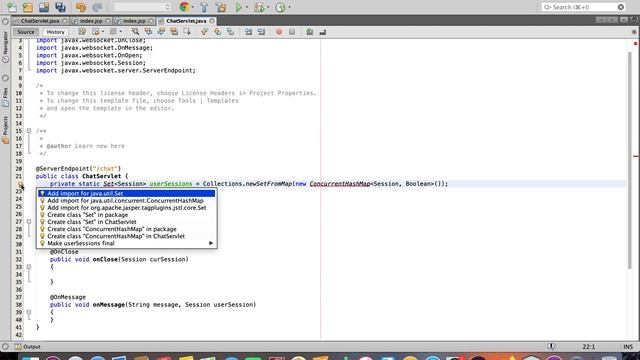Click Find Selection magnifier icon
The height and width of the screenshot is (360, 640).
[135, 32]
